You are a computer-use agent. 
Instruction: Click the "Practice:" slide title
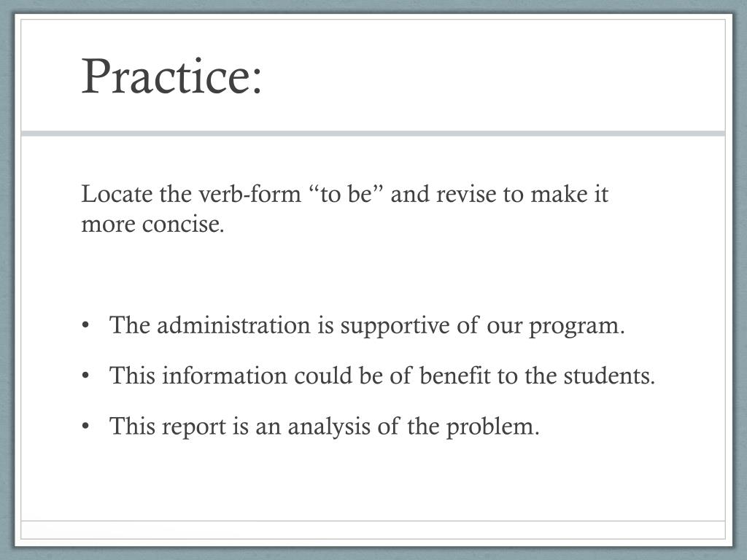click(x=171, y=77)
